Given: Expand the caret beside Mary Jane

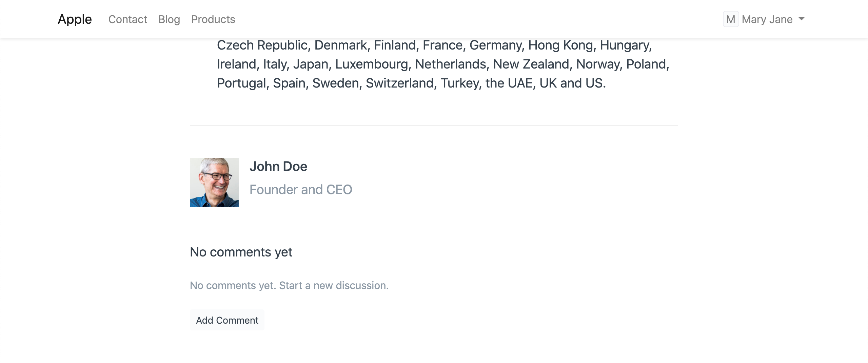Looking at the screenshot, I should click(802, 19).
